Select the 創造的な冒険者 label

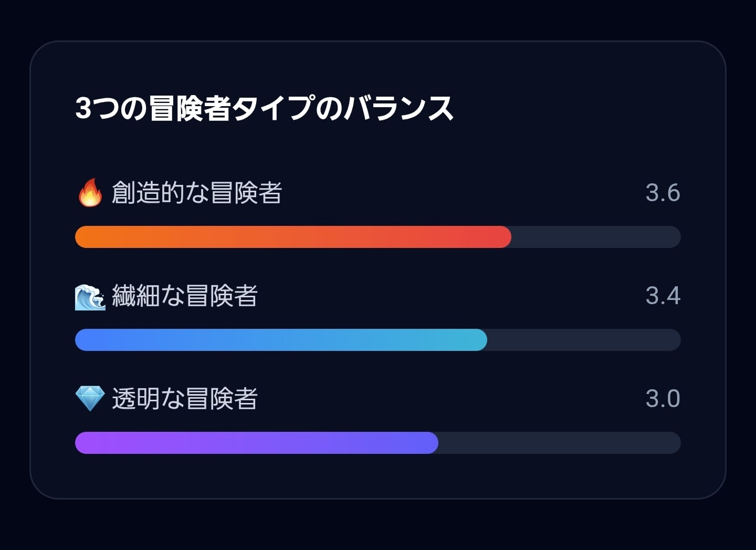(197, 193)
